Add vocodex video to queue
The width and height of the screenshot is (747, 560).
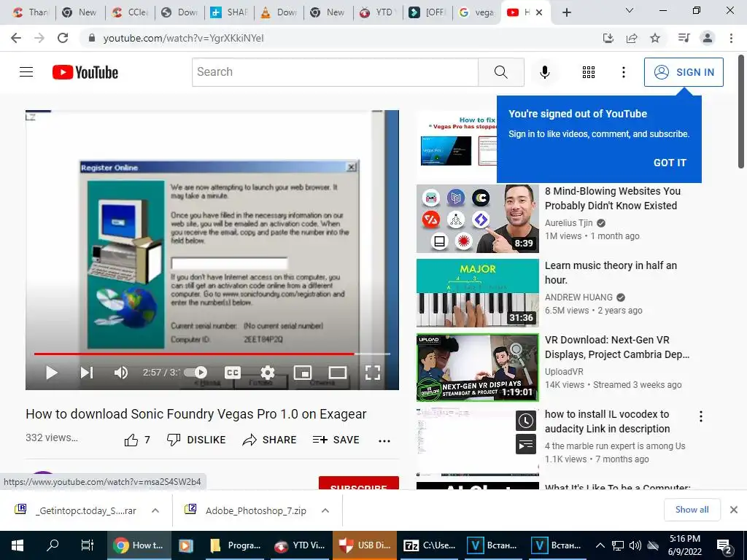526,444
